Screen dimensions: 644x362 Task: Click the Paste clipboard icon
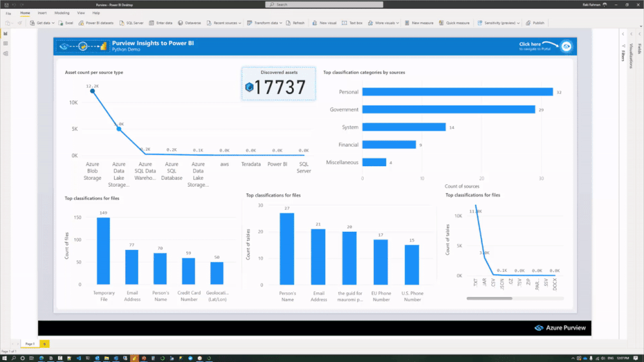(8, 23)
